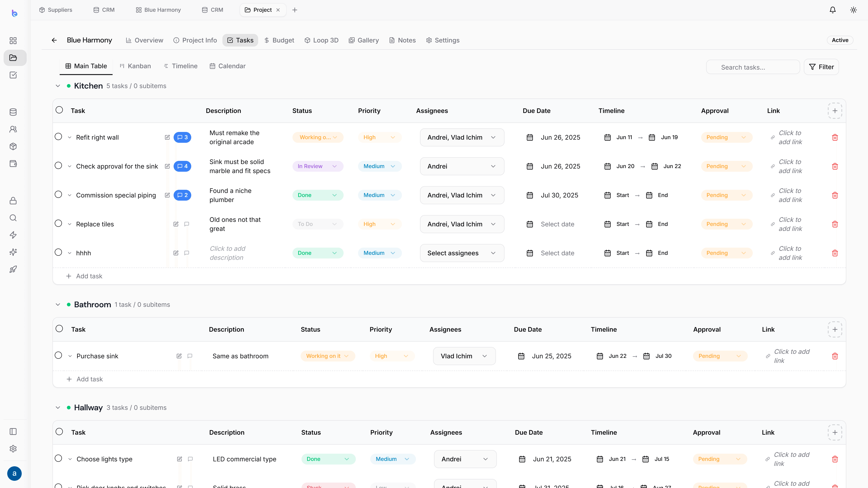868x488 pixels.
Task: Focus the Search tasks field
Action: tap(753, 67)
